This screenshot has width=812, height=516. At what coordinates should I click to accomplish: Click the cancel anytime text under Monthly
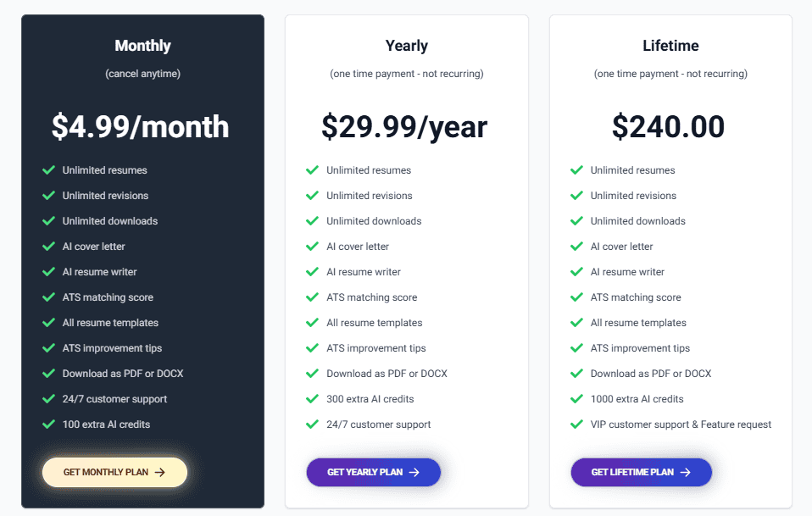tap(142, 74)
